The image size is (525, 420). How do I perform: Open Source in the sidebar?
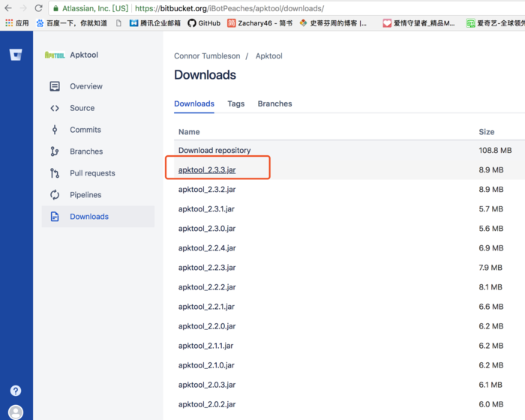tap(82, 108)
